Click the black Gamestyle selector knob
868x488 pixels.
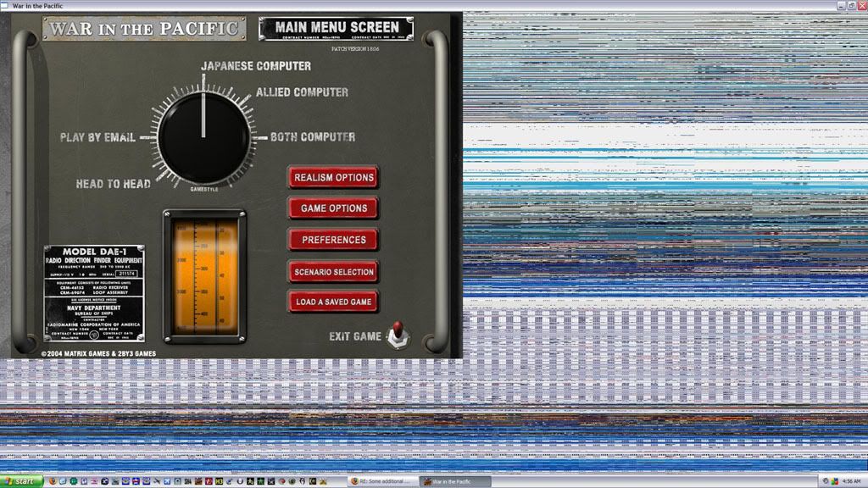[203, 137]
